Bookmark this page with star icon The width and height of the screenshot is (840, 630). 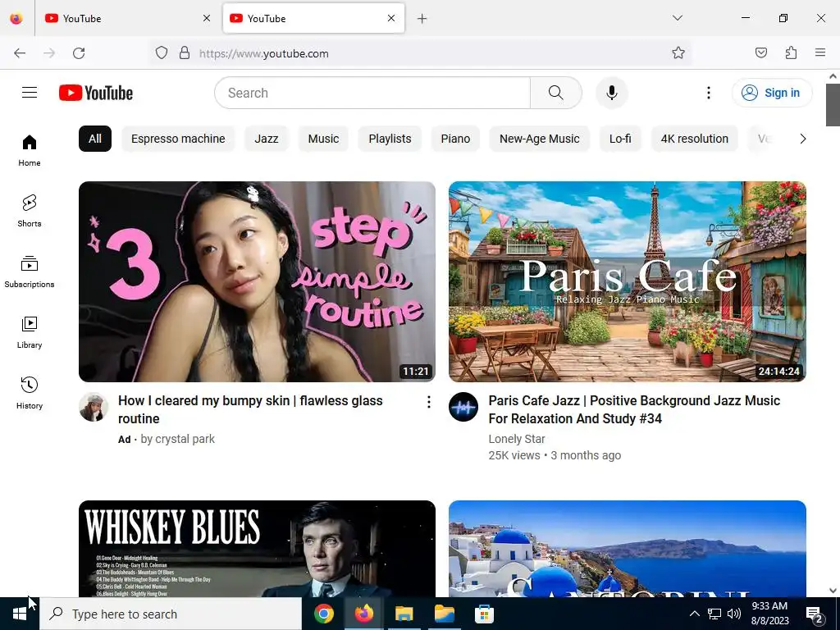pyautogui.click(x=678, y=52)
